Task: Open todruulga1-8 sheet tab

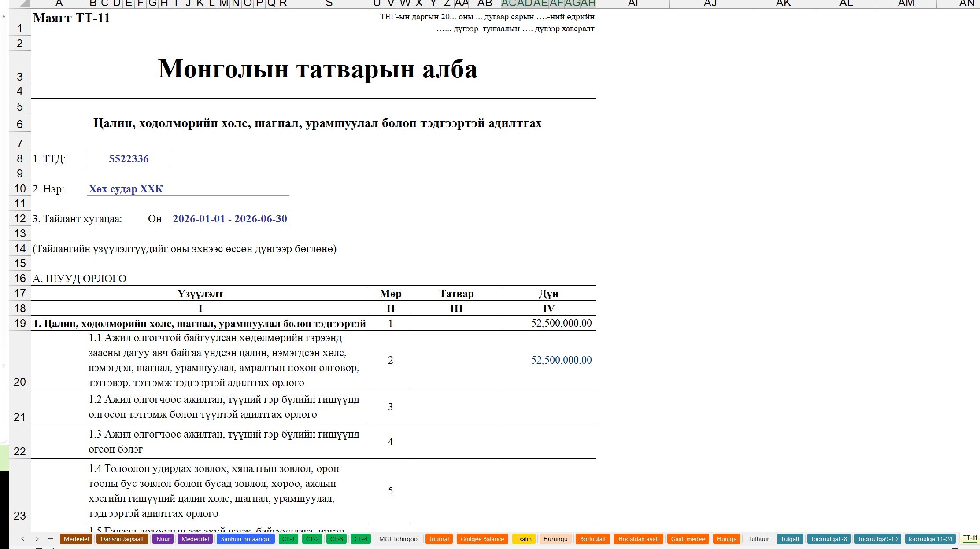Action: click(x=829, y=539)
